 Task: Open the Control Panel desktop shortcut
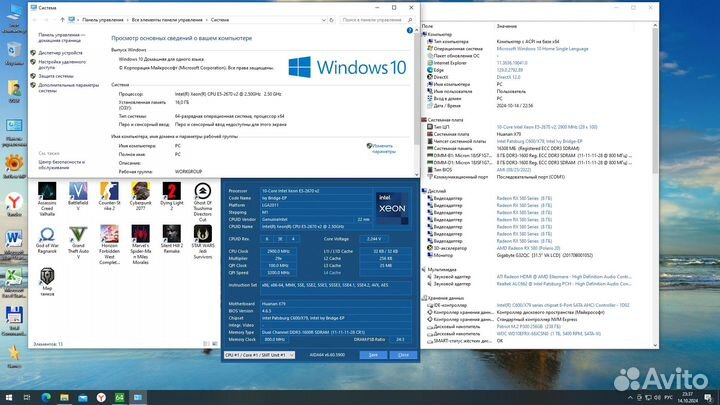pyautogui.click(x=14, y=132)
